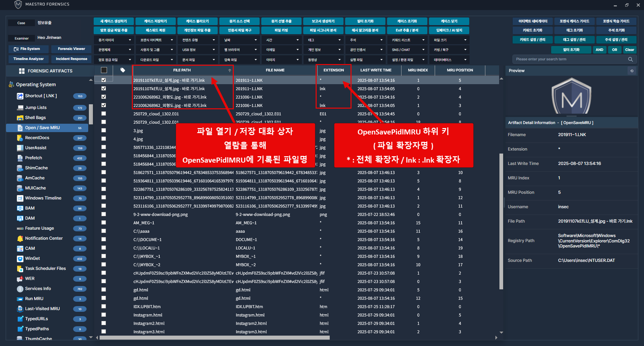
Task: Click the tag icon column header
Action: click(123, 70)
